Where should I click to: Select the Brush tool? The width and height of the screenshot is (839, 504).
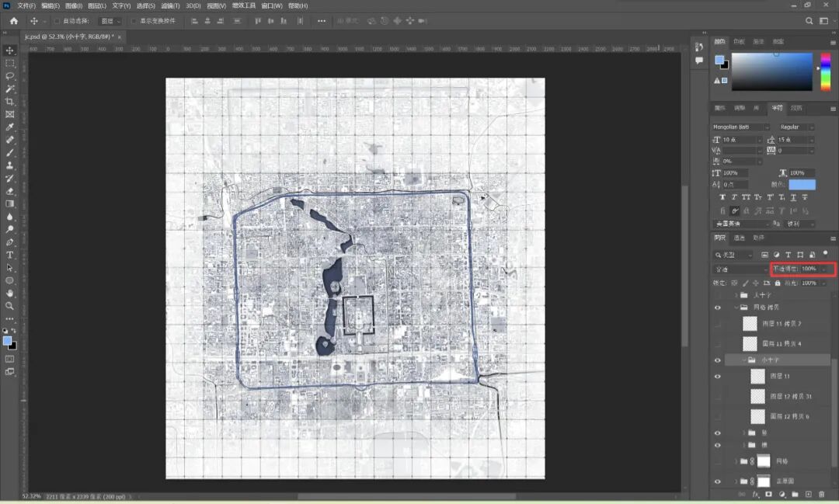[9, 153]
